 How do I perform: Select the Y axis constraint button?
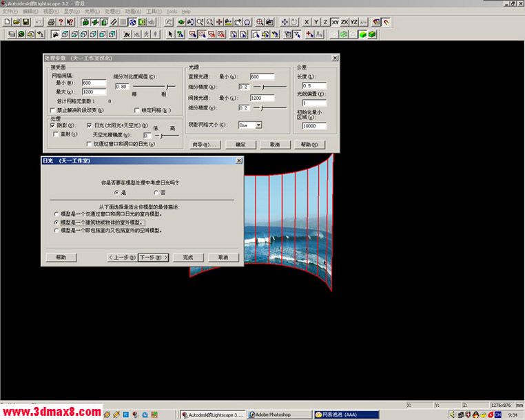316,22
